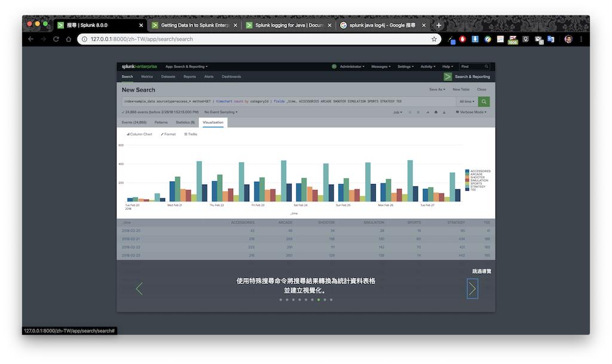This screenshot has height=364, width=612.
Task: Switch to the Statistics (8) tab
Action: (x=185, y=123)
